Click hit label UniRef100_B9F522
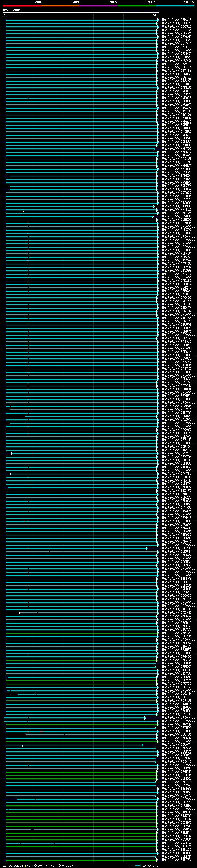Screen dimensions: 197x868 tap(176, 125)
